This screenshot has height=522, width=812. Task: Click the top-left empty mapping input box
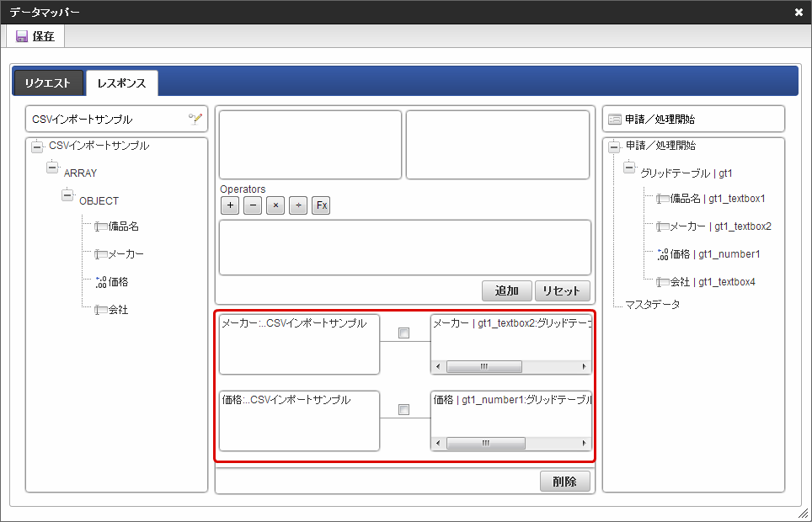point(310,145)
